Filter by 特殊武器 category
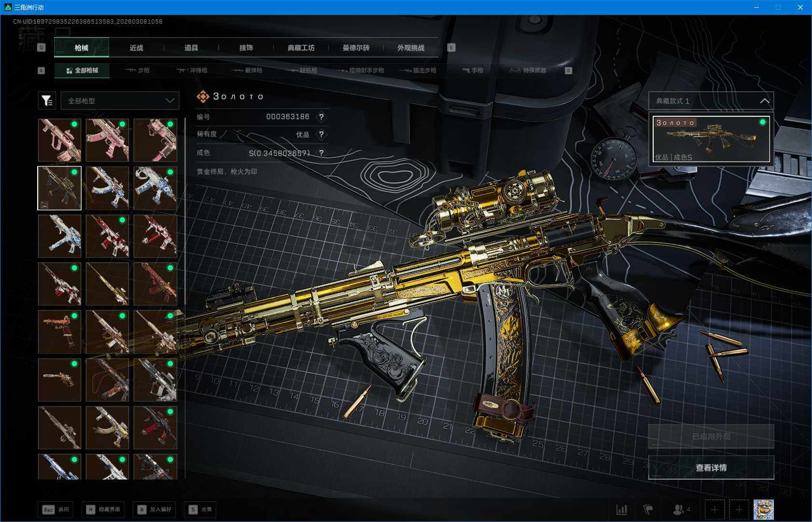This screenshot has width=812, height=522. tap(528, 70)
